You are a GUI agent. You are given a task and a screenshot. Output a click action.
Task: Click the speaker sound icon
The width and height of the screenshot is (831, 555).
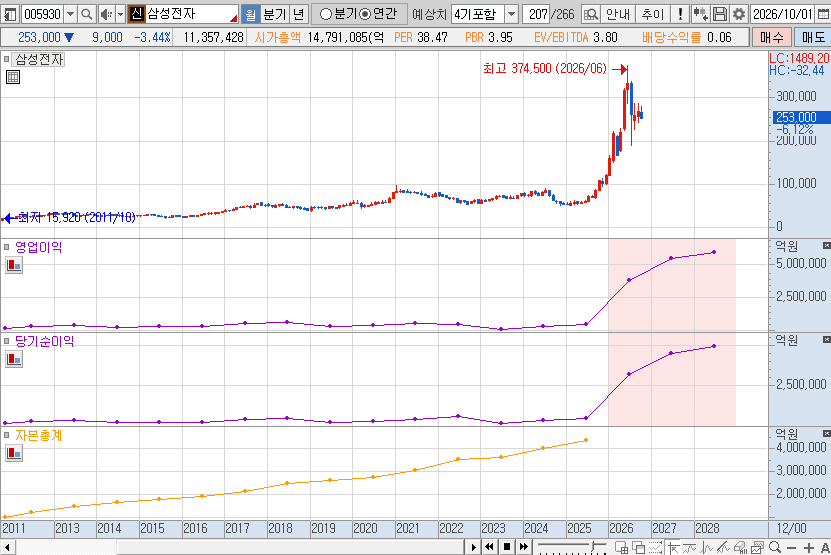106,14
